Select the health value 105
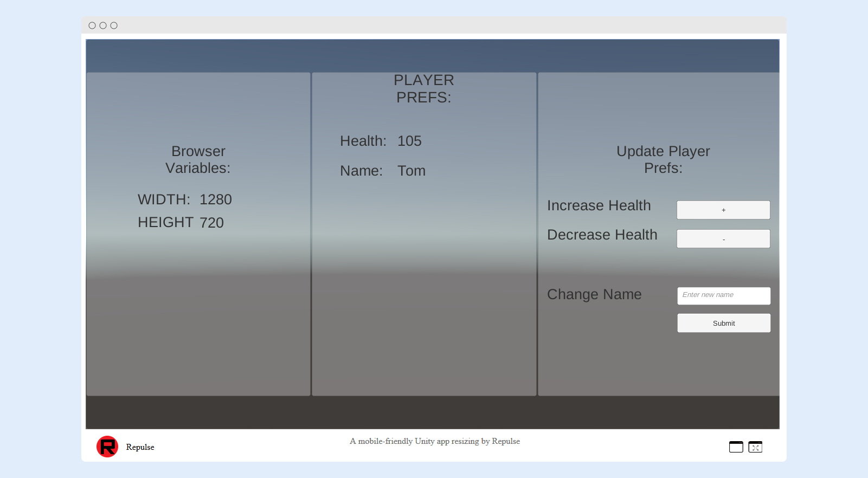Image resolution: width=868 pixels, height=478 pixels. pyautogui.click(x=409, y=141)
